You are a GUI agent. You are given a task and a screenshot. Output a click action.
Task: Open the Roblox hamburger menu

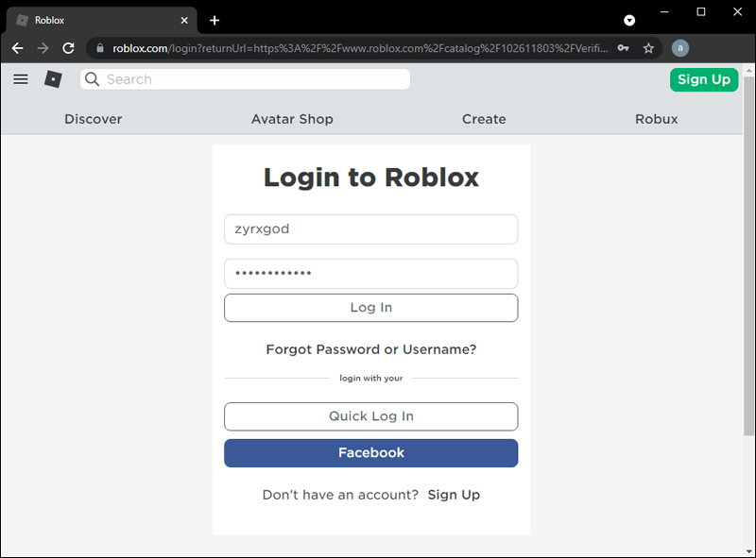(21, 79)
